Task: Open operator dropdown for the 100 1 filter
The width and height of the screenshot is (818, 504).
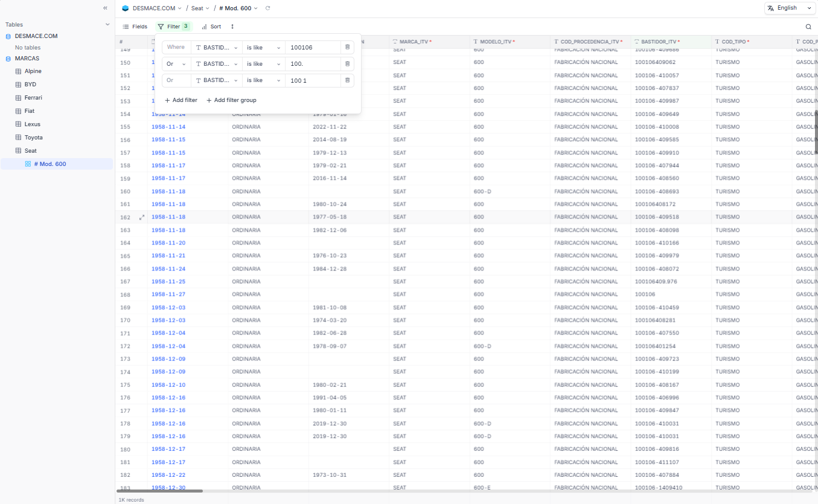Action: click(263, 80)
